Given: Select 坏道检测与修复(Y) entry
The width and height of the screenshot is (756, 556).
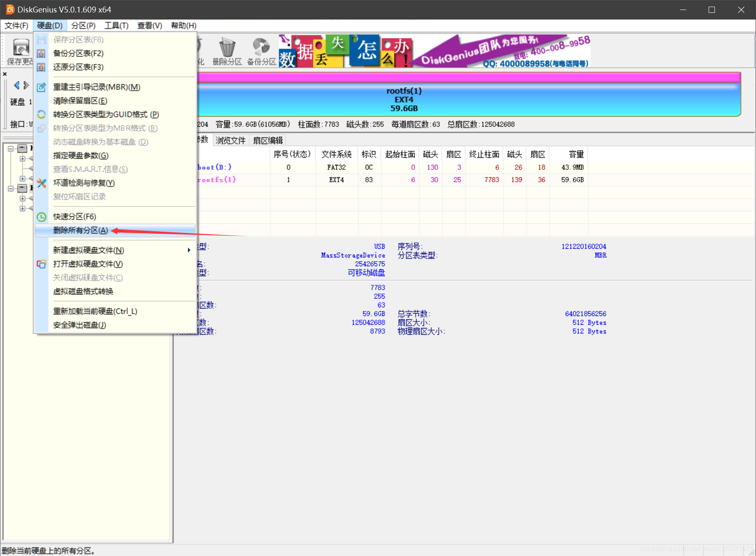Looking at the screenshot, I should tap(115, 183).
